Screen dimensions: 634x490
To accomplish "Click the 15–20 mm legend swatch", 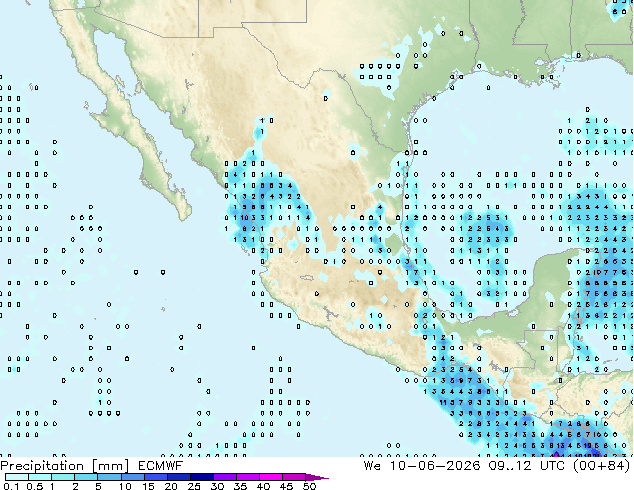I will coord(155,477).
